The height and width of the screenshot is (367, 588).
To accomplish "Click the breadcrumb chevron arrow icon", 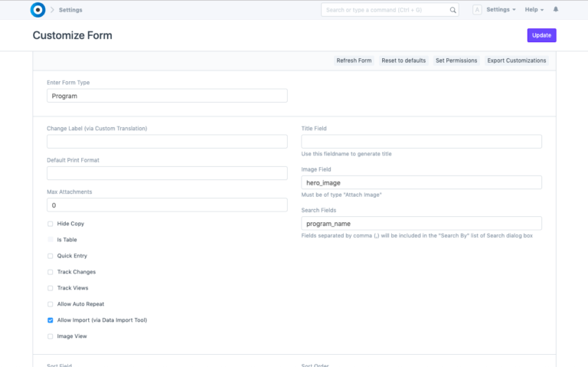I will pyautogui.click(x=52, y=10).
